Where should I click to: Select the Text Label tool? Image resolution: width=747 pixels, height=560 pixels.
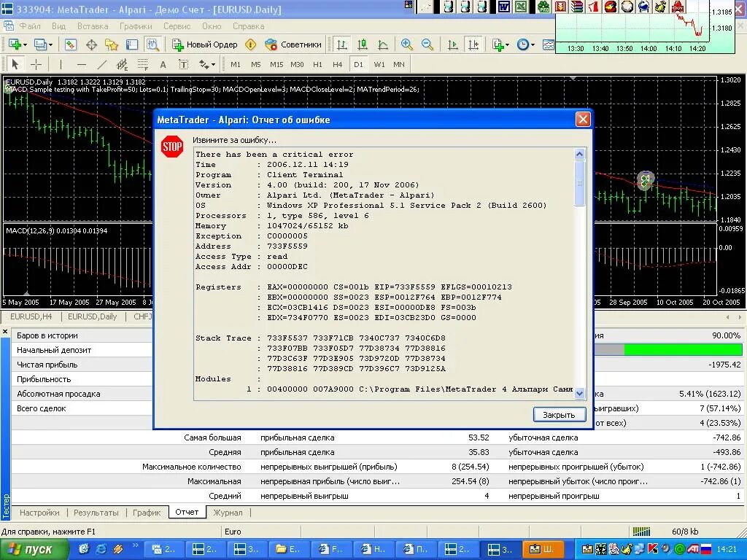tap(183, 64)
